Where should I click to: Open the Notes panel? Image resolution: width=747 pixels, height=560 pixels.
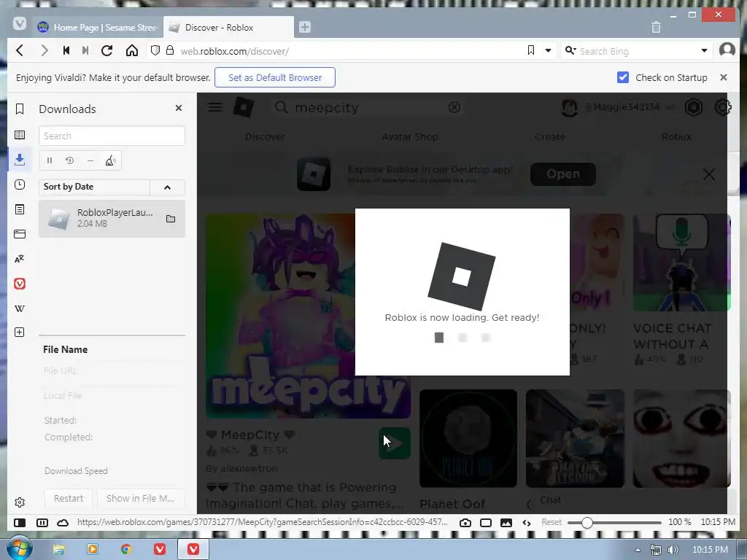[x=20, y=209]
